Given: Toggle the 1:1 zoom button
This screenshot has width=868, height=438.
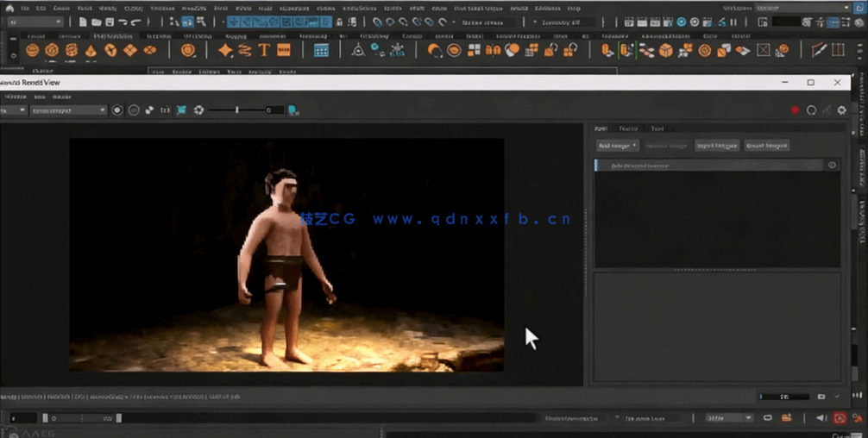Looking at the screenshot, I should (166, 110).
